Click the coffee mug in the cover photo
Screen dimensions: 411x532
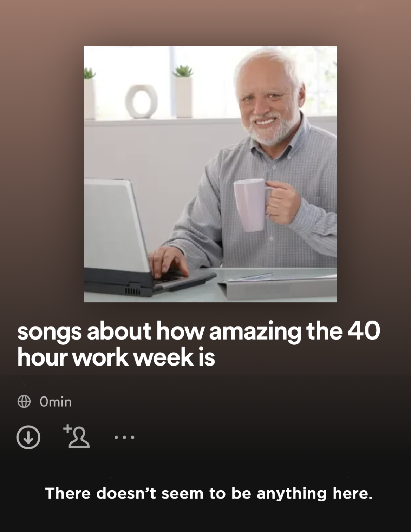point(251,205)
